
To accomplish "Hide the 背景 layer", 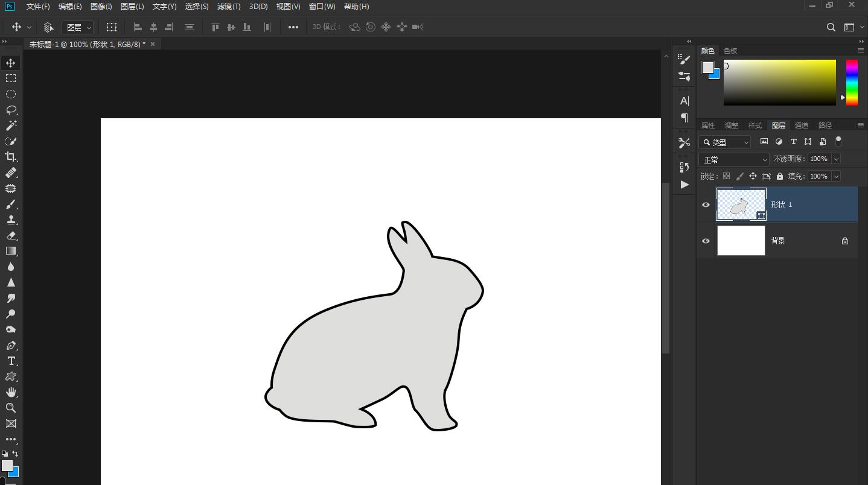I will [706, 241].
